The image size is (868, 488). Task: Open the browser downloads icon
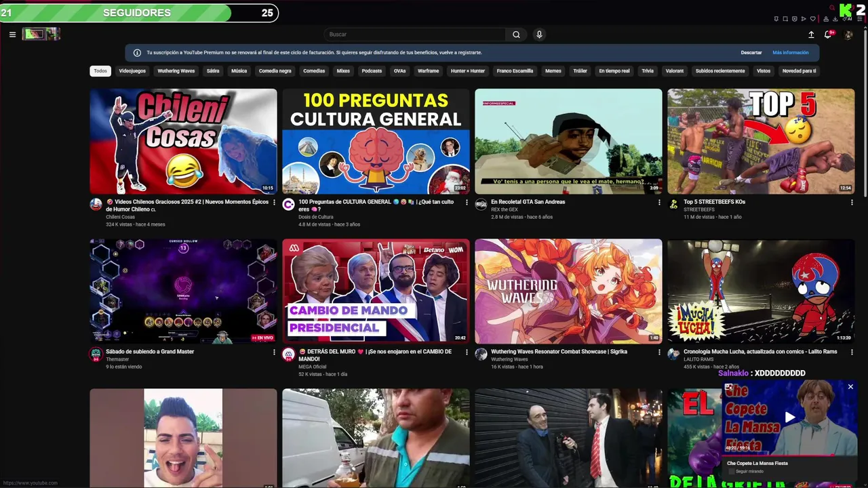coord(835,19)
